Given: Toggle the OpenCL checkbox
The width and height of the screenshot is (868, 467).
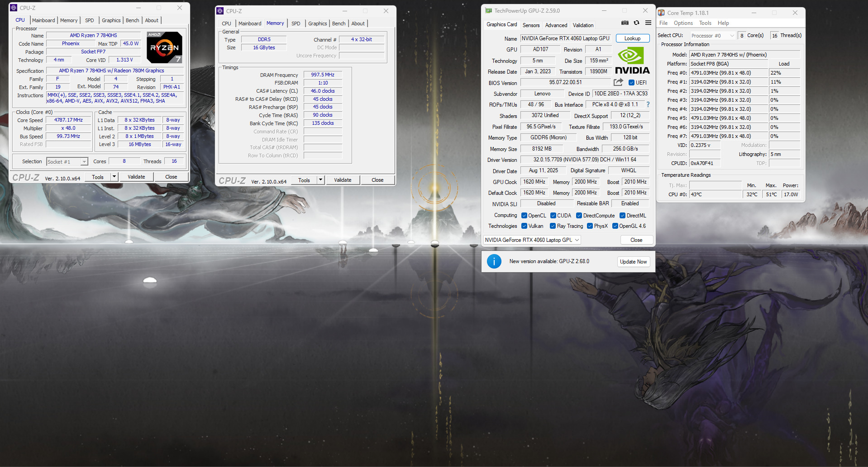Looking at the screenshot, I should click(x=524, y=216).
